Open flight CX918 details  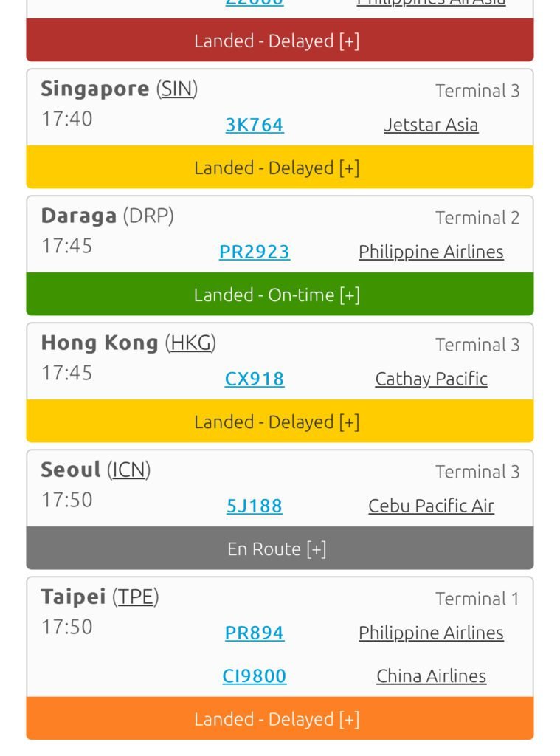(x=254, y=379)
